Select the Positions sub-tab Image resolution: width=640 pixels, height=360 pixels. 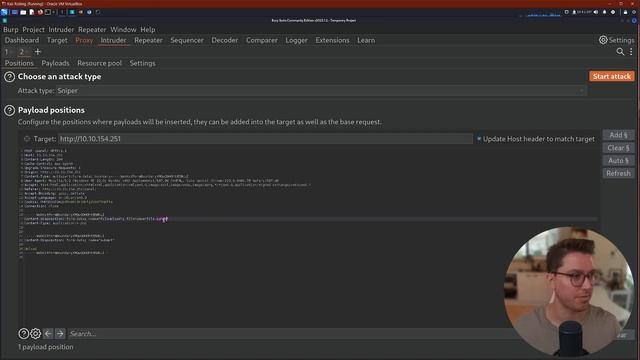[x=19, y=63]
